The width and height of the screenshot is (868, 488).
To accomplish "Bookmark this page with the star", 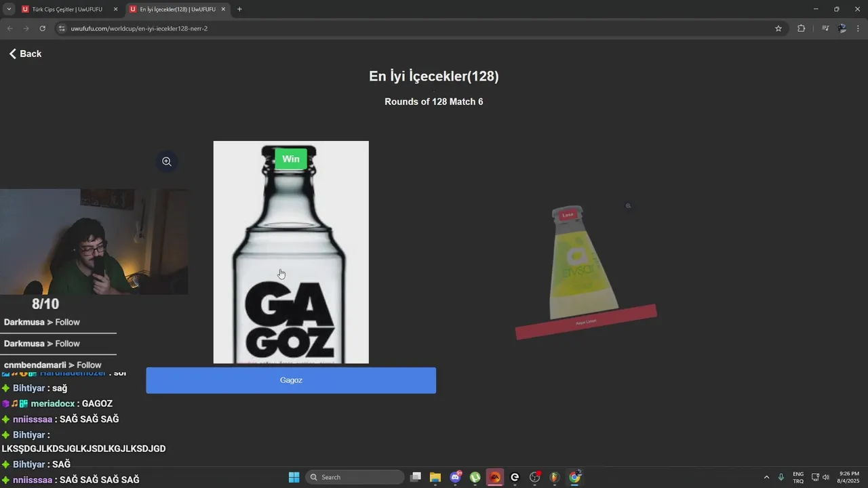I will click(778, 28).
